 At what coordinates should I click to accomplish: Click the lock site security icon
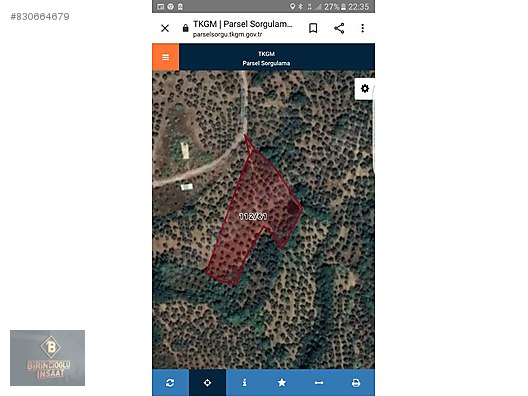tap(185, 28)
